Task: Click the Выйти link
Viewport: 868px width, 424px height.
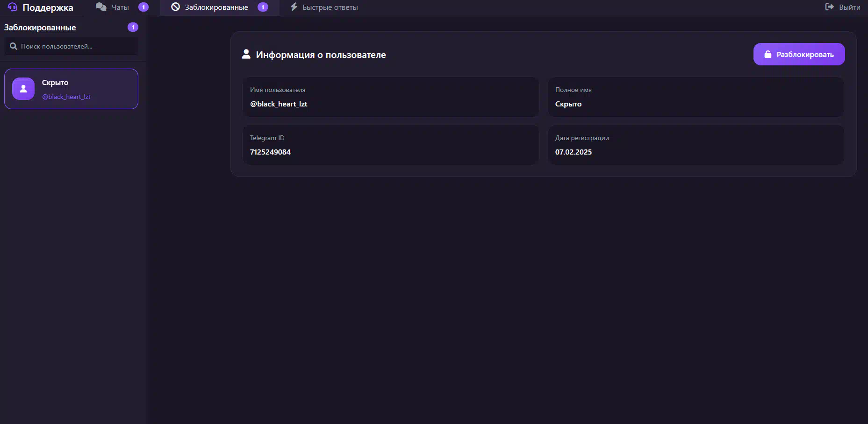Action: (x=849, y=7)
